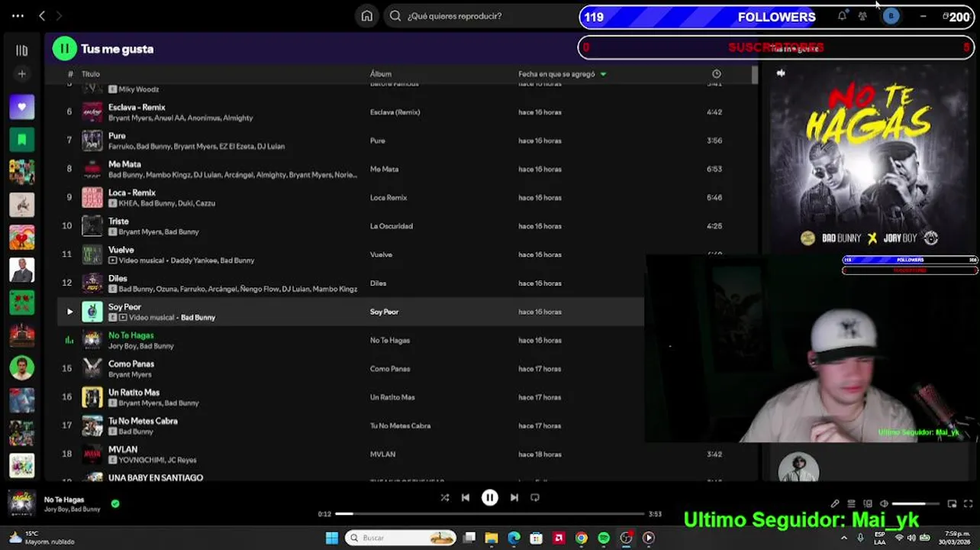
Task: Pause playback in the bottom player bar
Action: (x=490, y=497)
